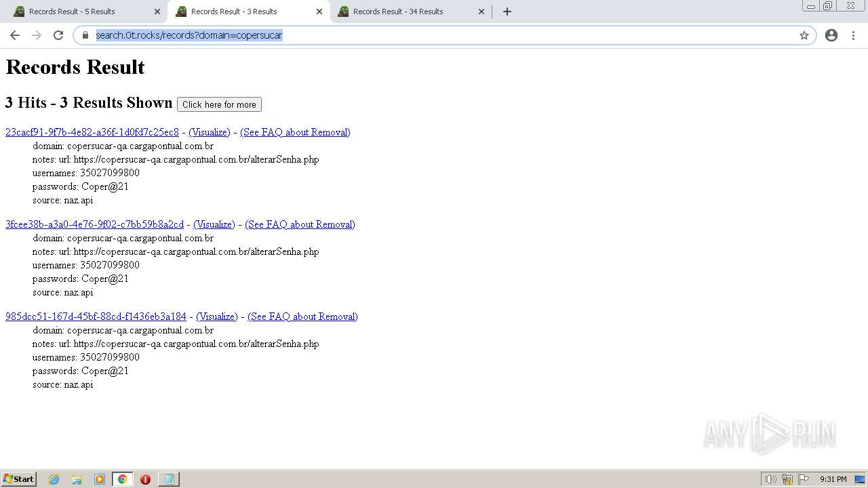The image size is (868, 488).
Task: Select the first record's 'usernames: 35027099800' line
Action: (86, 173)
